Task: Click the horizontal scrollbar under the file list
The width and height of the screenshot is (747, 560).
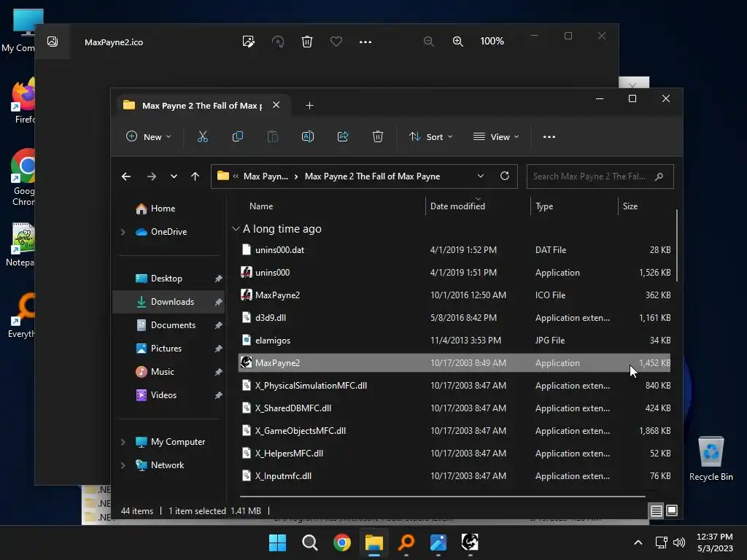Action: coord(443,496)
